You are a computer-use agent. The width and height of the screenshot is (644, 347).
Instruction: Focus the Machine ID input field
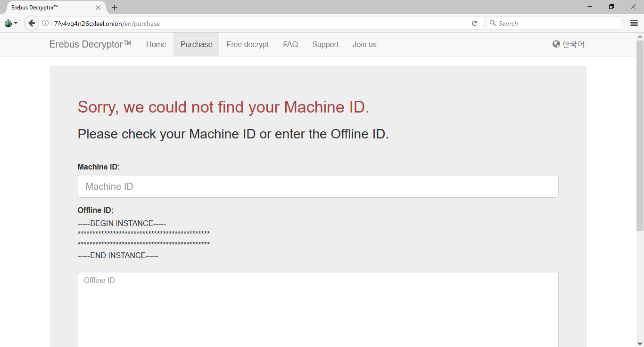[318, 186]
